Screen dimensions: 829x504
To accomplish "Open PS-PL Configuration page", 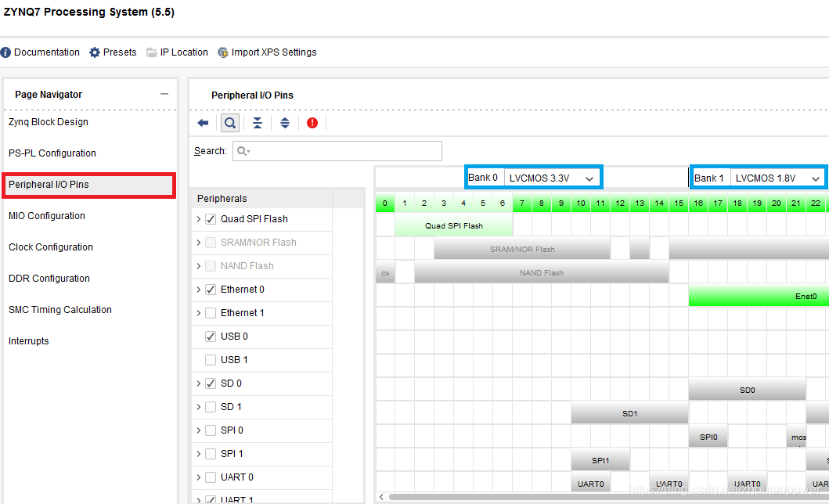I will (x=52, y=153).
